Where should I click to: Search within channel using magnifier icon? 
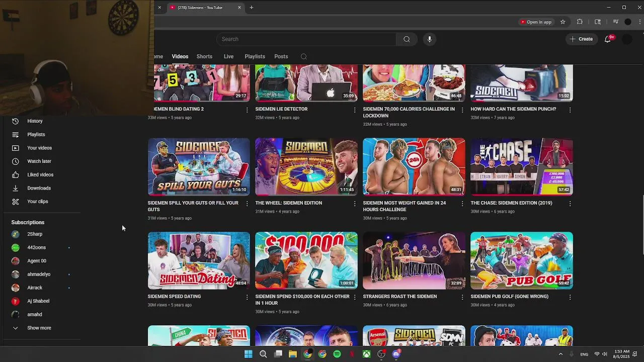[x=303, y=56]
